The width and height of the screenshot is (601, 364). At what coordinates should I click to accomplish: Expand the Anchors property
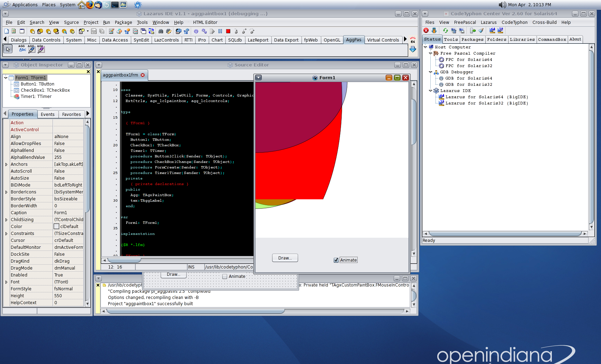[x=6, y=164]
